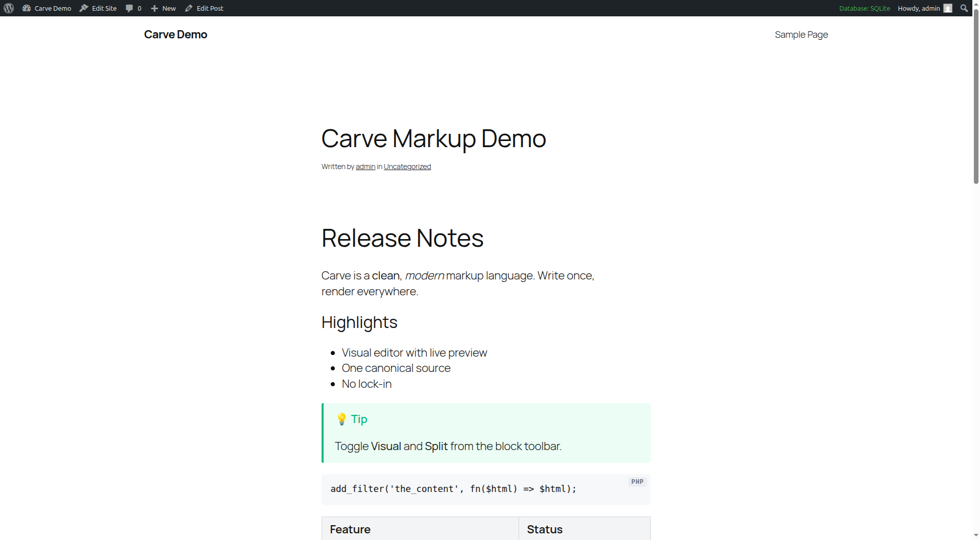
Task: Click 'Toggle Visual and Split' tip text
Action: [448, 446]
